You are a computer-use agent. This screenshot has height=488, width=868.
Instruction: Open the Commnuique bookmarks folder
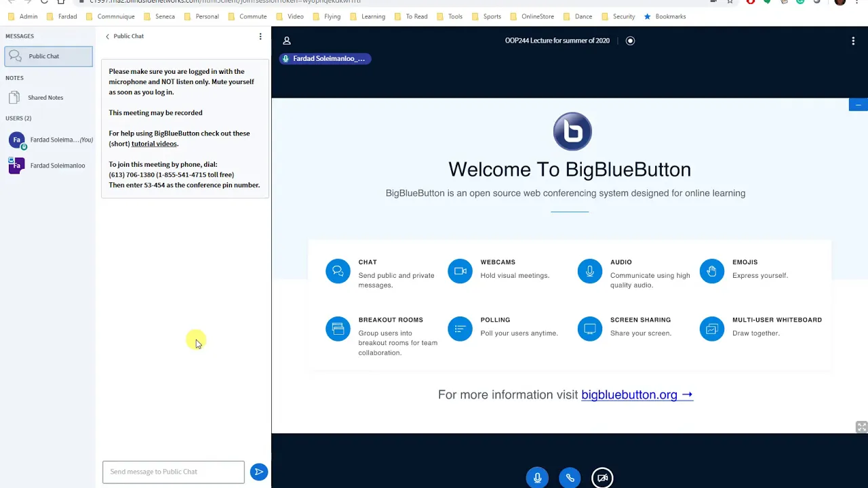tap(110, 16)
